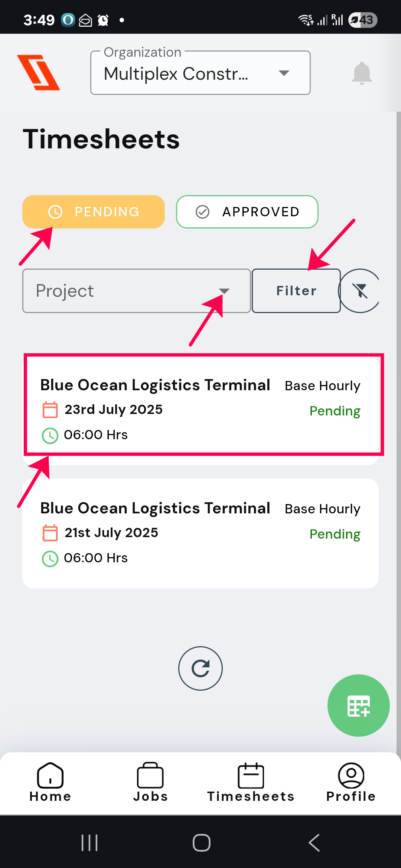This screenshot has width=401, height=868.
Task: Expand the Organization dropdown
Action: pyautogui.click(x=200, y=73)
